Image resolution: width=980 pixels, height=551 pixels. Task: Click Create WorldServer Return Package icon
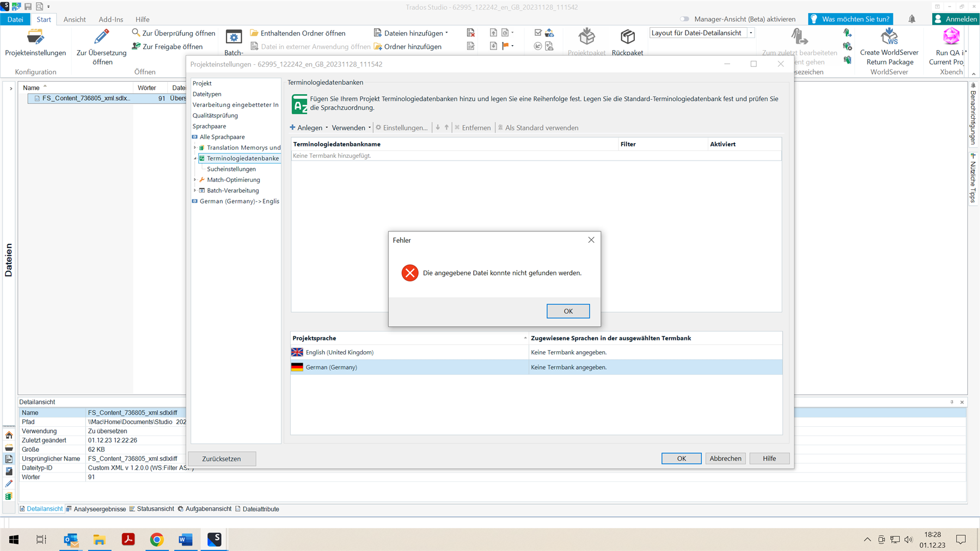pos(889,37)
